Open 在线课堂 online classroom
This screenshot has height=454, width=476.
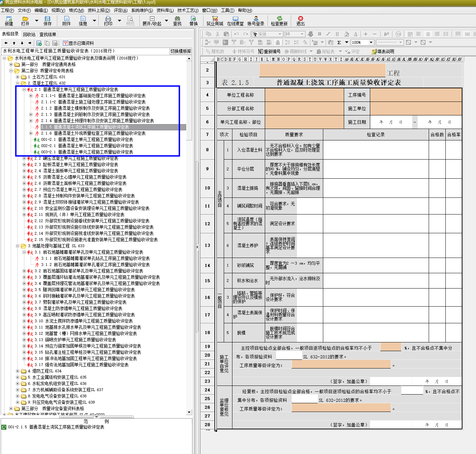(x=235, y=21)
